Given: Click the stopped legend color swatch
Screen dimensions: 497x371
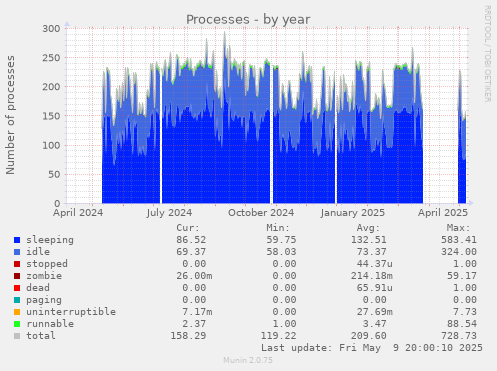Looking at the screenshot, I should pyautogui.click(x=17, y=264).
